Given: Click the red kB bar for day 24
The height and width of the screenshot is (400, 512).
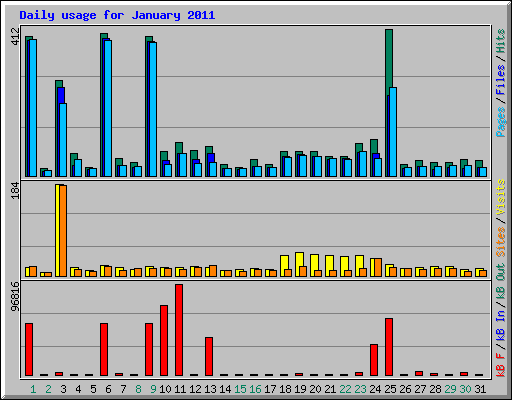Looking at the screenshot, I should [x=374, y=360].
